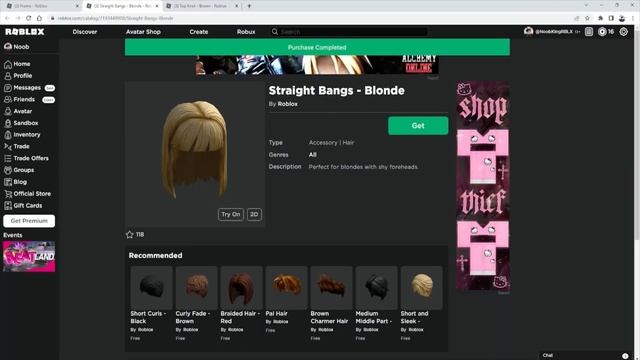This screenshot has width=640, height=360.
Task: Open the Short and Sleek item
Action: point(421,304)
